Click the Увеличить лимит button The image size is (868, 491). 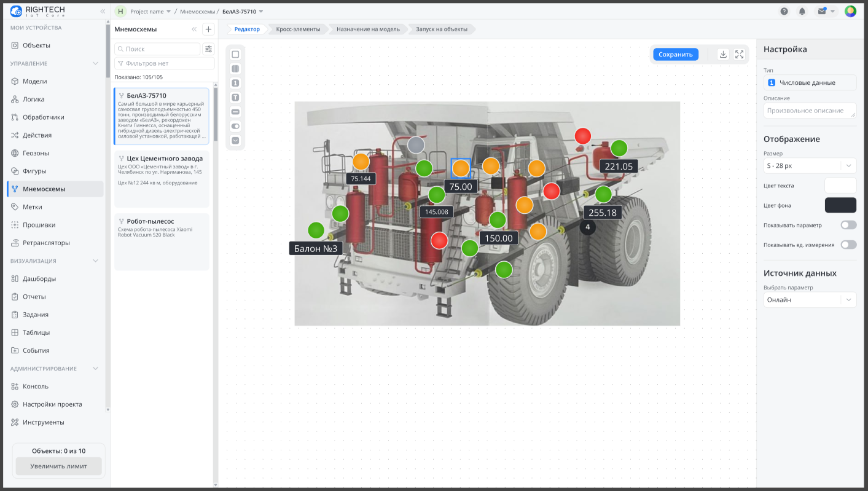coord(59,466)
